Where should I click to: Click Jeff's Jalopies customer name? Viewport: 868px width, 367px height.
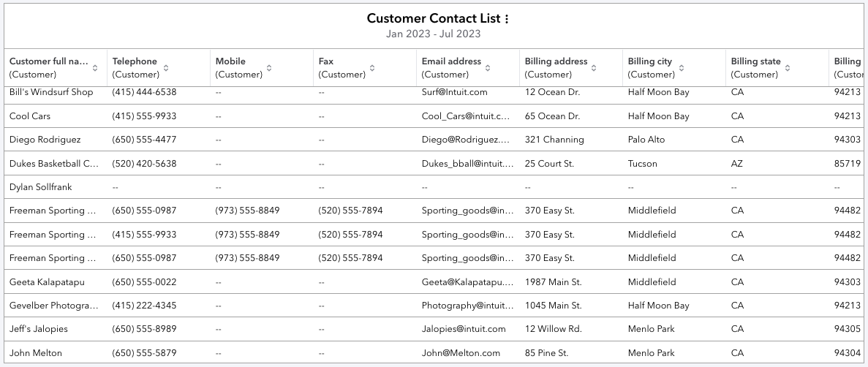(39, 329)
